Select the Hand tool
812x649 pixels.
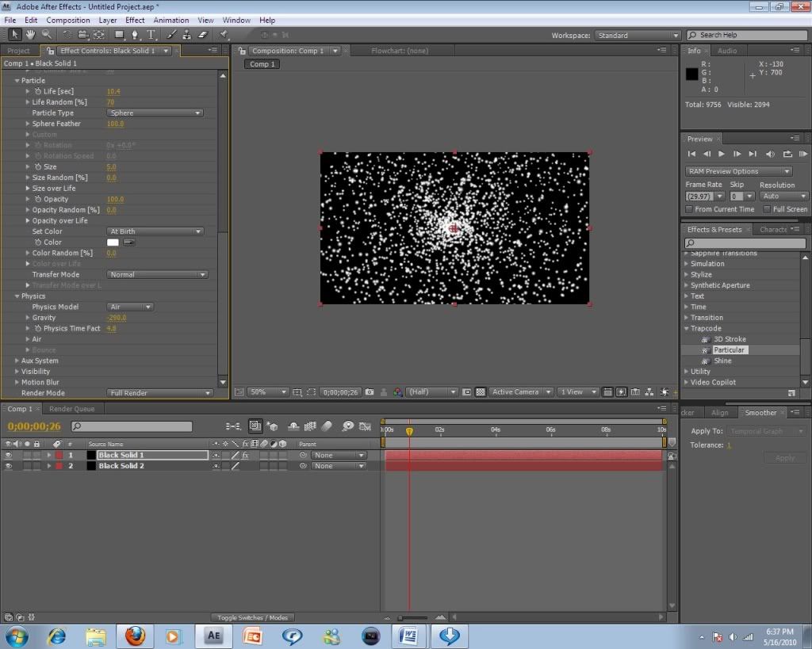(30, 35)
